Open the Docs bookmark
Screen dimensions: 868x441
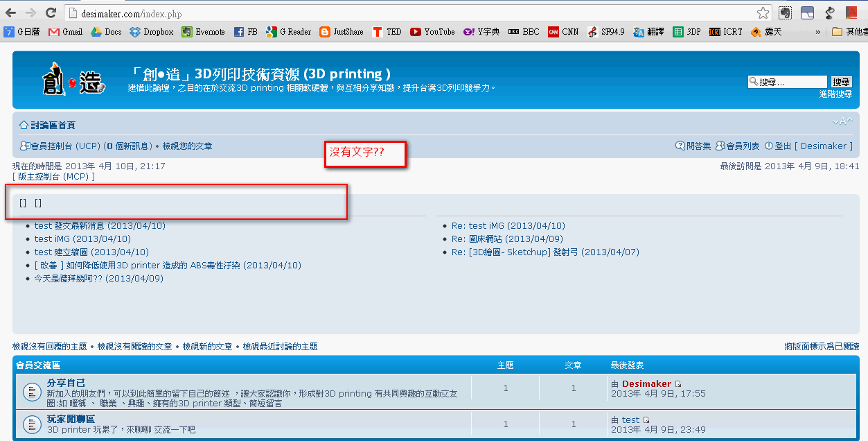click(107, 32)
